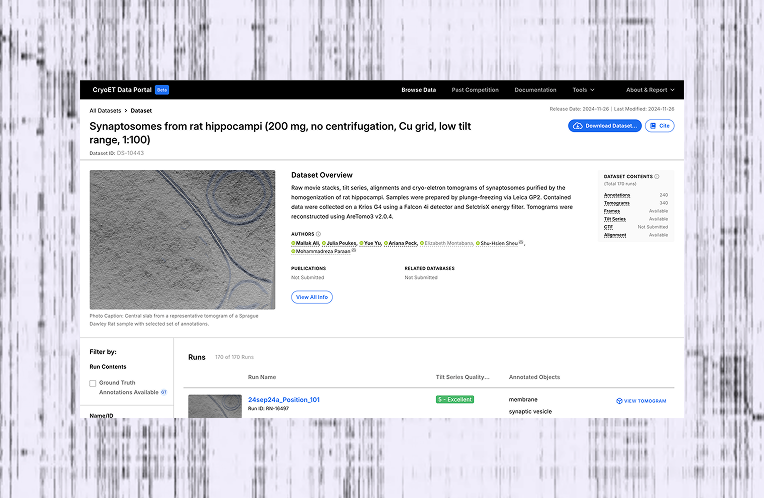Expand the About & Report dropdown
Screen dimensions: 764x498
click(650, 90)
